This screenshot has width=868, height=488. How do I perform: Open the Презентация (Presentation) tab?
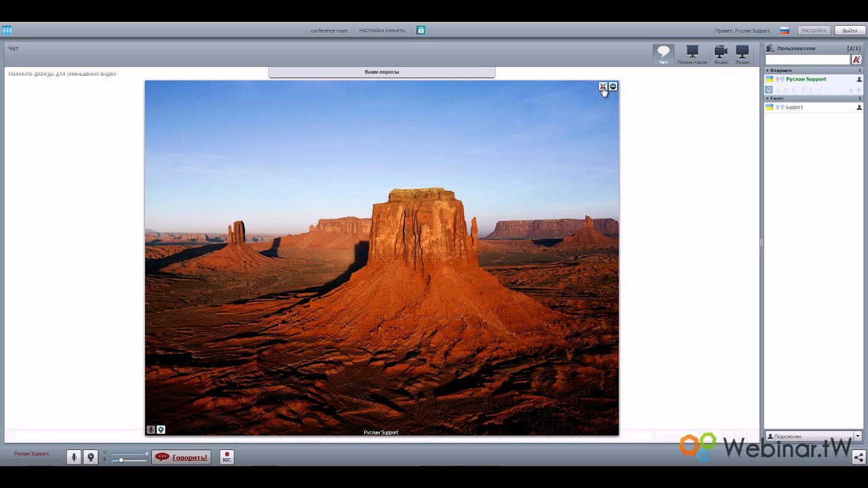692,54
